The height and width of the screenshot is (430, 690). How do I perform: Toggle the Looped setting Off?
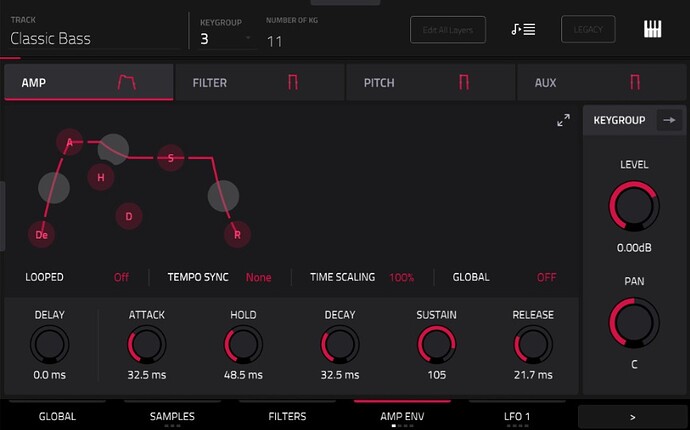[121, 277]
